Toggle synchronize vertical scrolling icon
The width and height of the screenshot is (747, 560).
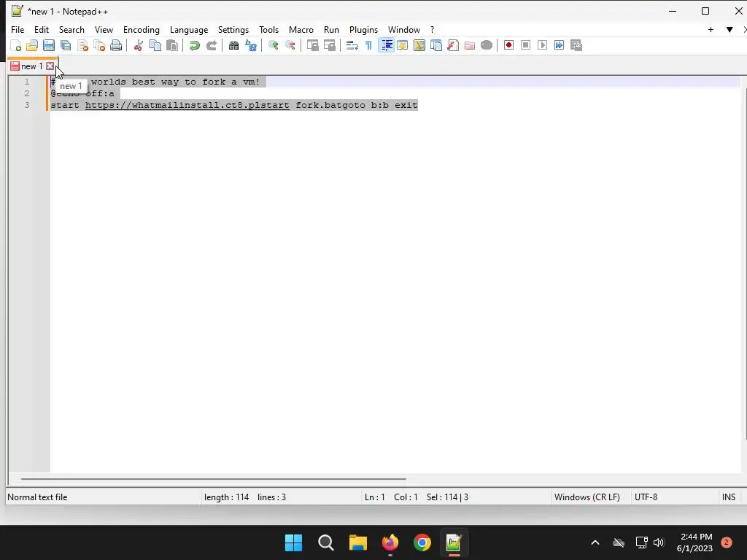312,45
